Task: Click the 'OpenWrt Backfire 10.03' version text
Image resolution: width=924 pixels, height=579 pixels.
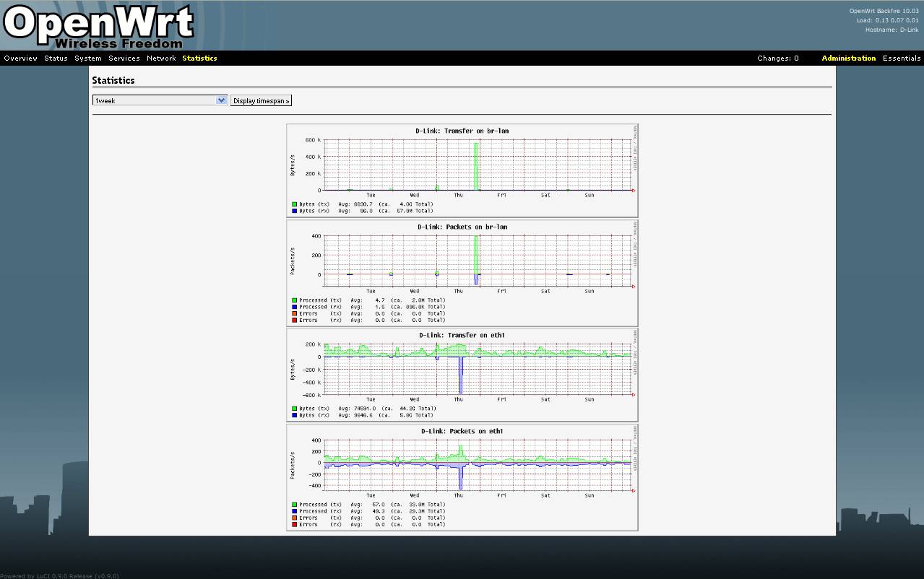Action: pyautogui.click(x=884, y=11)
